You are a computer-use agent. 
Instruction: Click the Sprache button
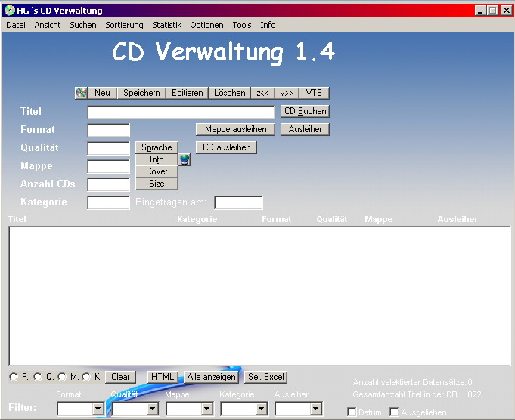tap(157, 147)
